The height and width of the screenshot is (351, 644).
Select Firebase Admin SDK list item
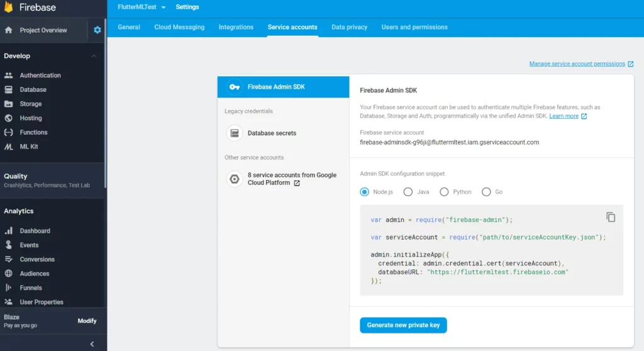284,87
